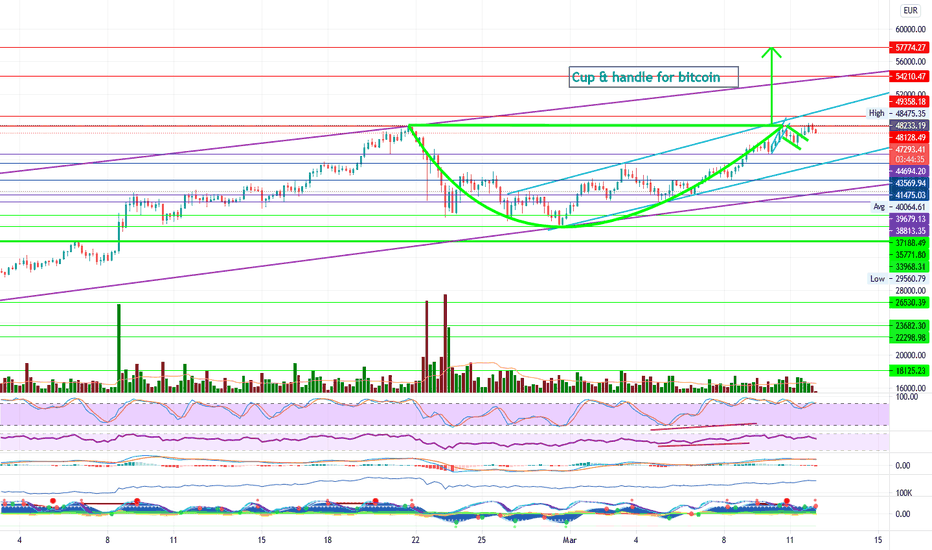Viewport: 932px width, 550px height.
Task: Select the 22298.98 green level label
Action: pyautogui.click(x=909, y=337)
